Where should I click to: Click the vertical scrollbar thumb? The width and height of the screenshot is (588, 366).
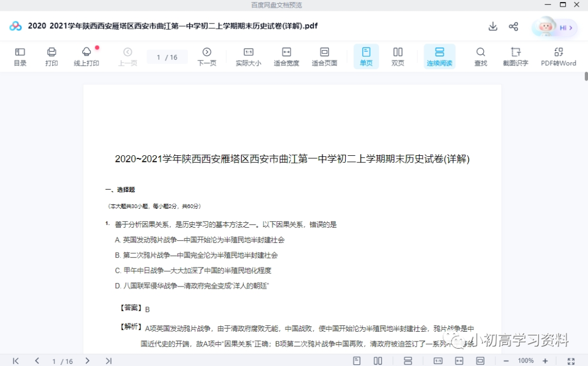tap(586, 75)
